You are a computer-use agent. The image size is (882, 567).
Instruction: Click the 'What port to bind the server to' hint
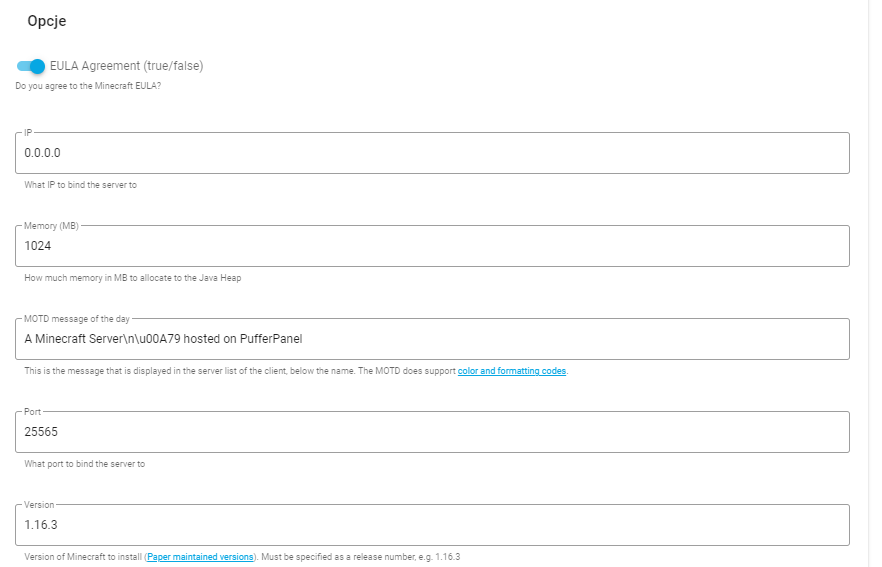tap(84, 464)
